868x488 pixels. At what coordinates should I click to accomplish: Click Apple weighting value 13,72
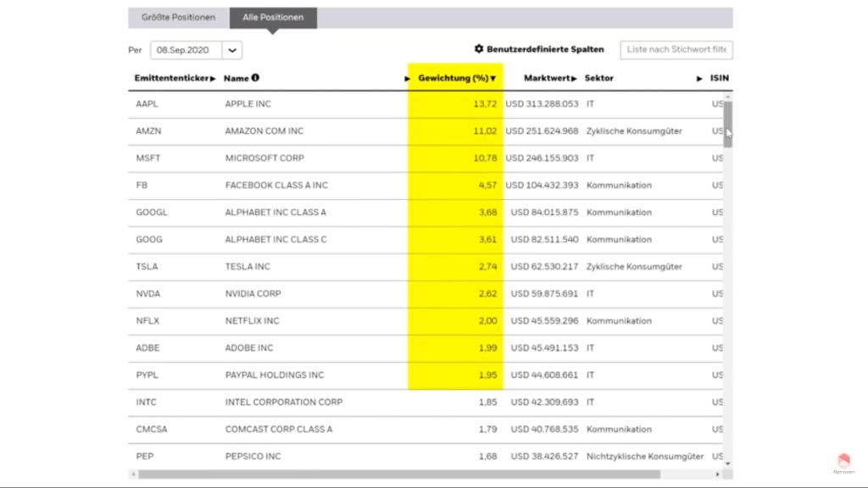(x=485, y=104)
